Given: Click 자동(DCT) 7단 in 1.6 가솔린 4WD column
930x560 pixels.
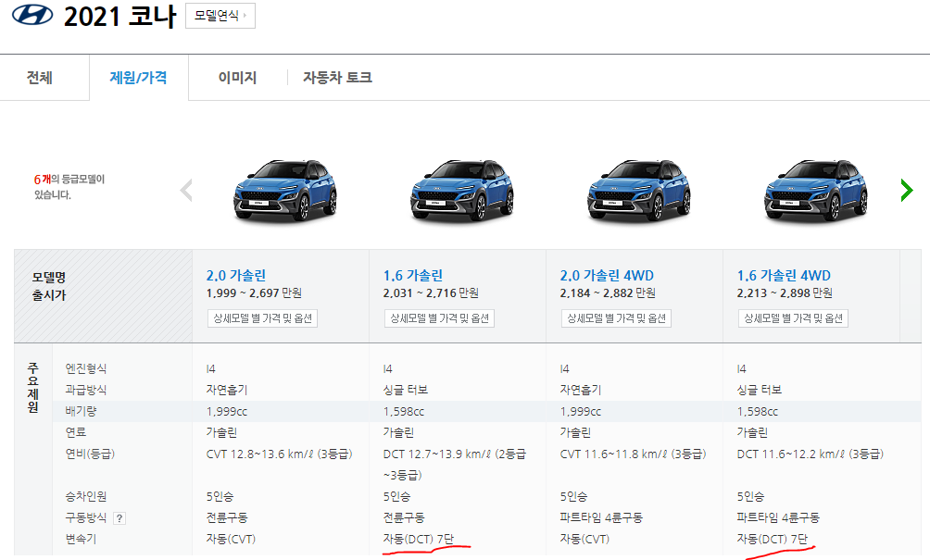Looking at the screenshot, I should pyautogui.click(x=773, y=540).
